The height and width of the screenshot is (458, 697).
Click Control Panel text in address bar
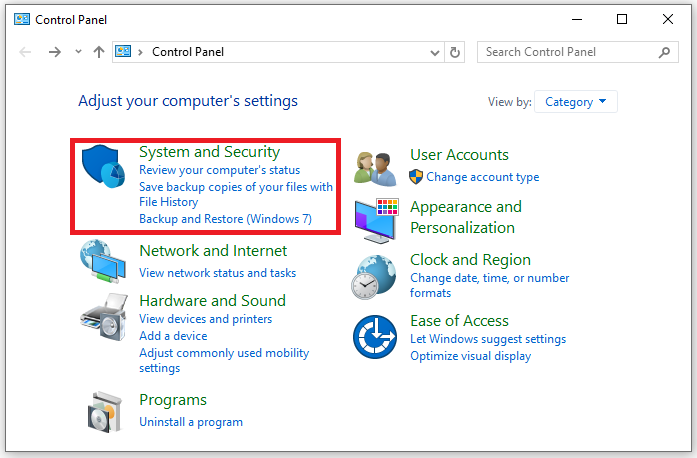tap(188, 52)
